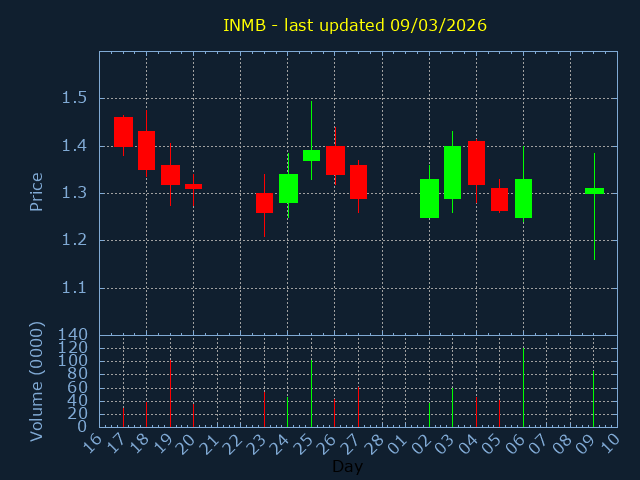Select the red candlestick on day 18
The height and width of the screenshot is (480, 640).
click(x=146, y=150)
